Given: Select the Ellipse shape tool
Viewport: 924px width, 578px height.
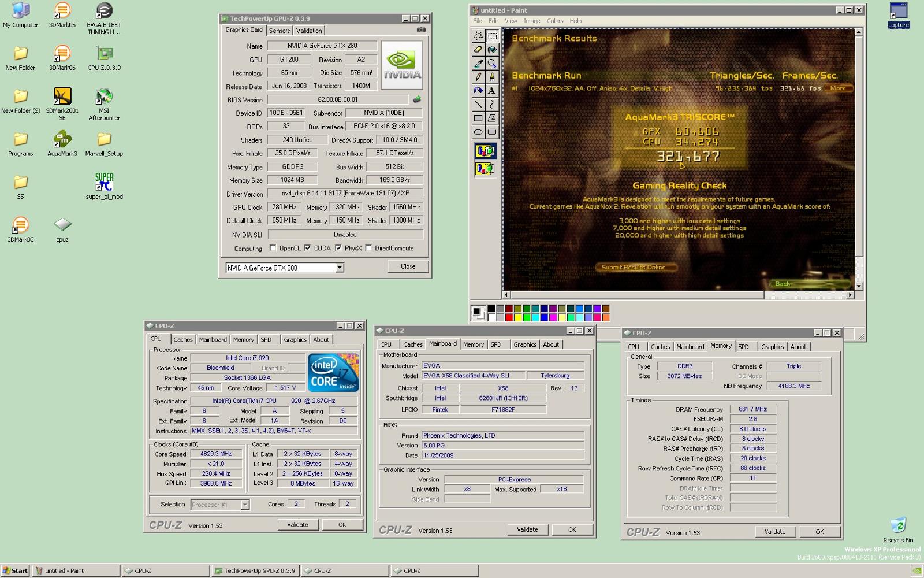Looking at the screenshot, I should 478,132.
